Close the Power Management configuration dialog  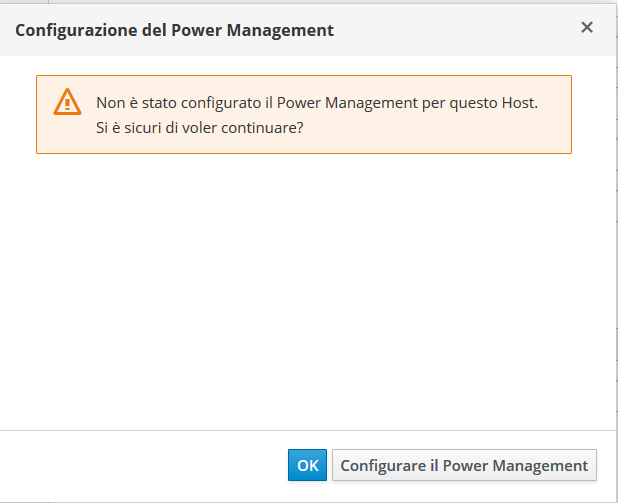[x=587, y=28]
